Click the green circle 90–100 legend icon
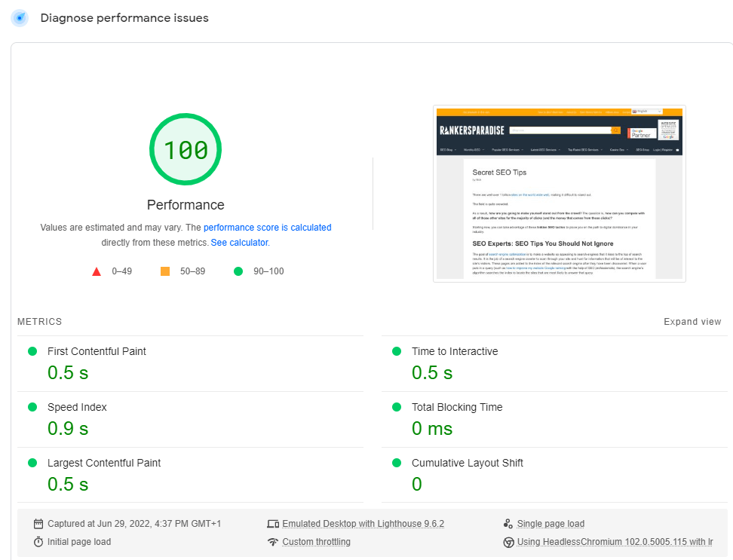Image resolution: width=733 pixels, height=560 pixels. (x=238, y=271)
